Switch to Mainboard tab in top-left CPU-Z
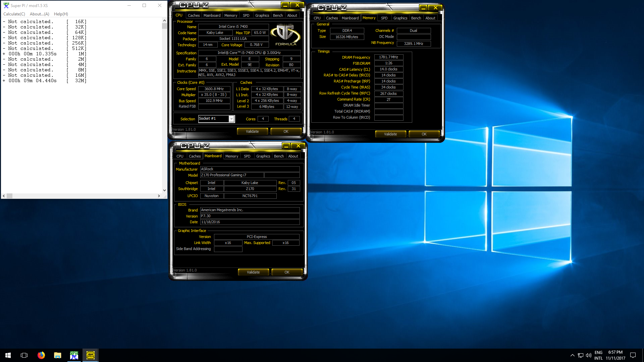644x362 pixels. pos(212,15)
